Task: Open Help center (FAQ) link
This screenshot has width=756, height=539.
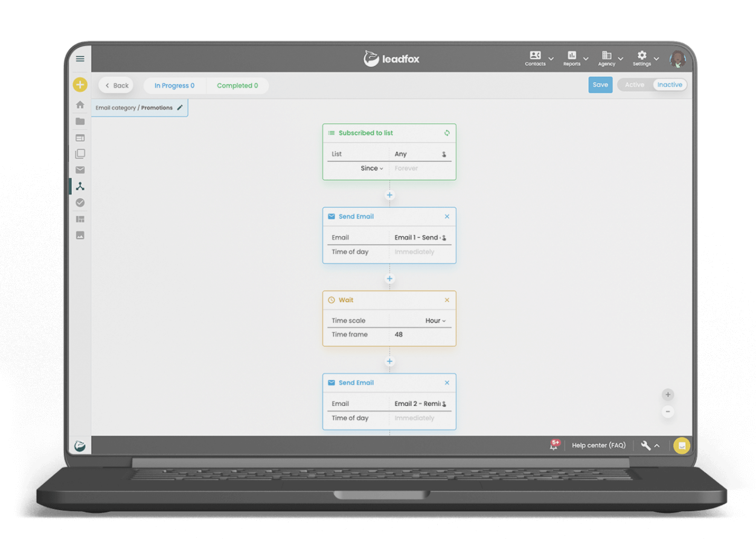Action: (598, 446)
